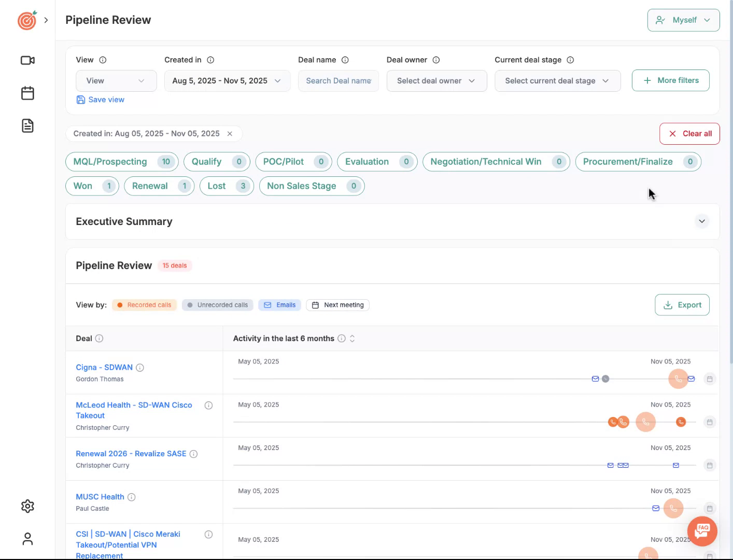
Task: Click the recorded call marker on Cigna timeline
Action: click(678, 379)
